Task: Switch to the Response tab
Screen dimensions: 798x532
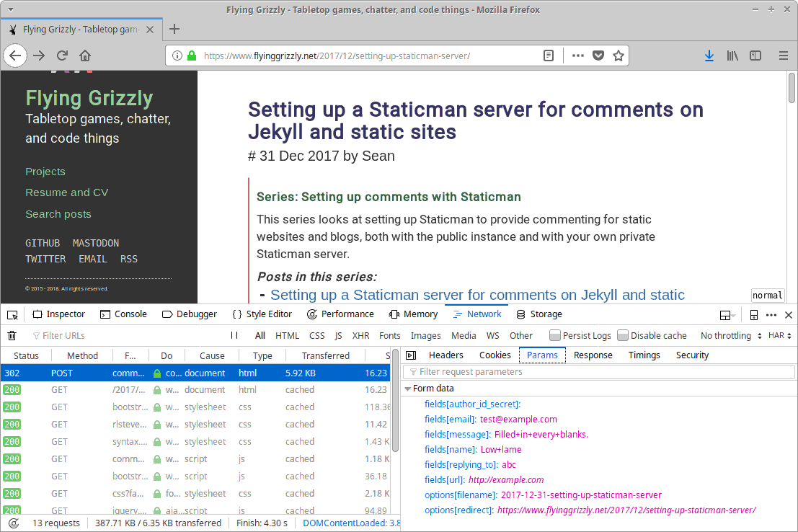Action: click(593, 355)
